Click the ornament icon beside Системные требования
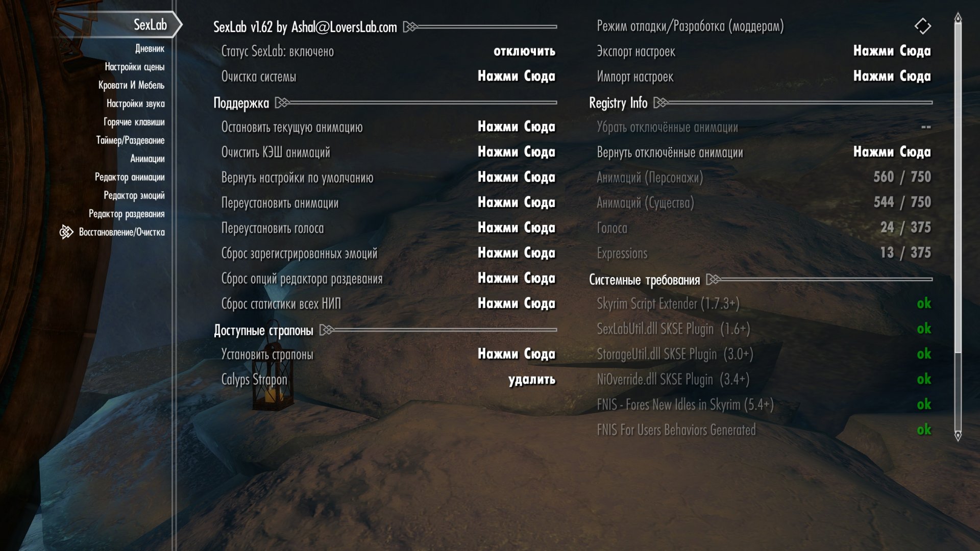Viewport: 980px width, 551px height. (714, 280)
